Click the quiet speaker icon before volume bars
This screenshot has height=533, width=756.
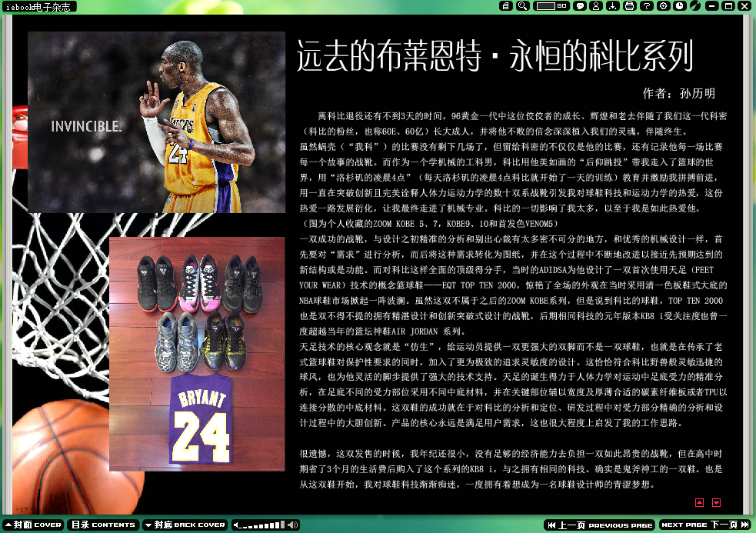click(236, 525)
